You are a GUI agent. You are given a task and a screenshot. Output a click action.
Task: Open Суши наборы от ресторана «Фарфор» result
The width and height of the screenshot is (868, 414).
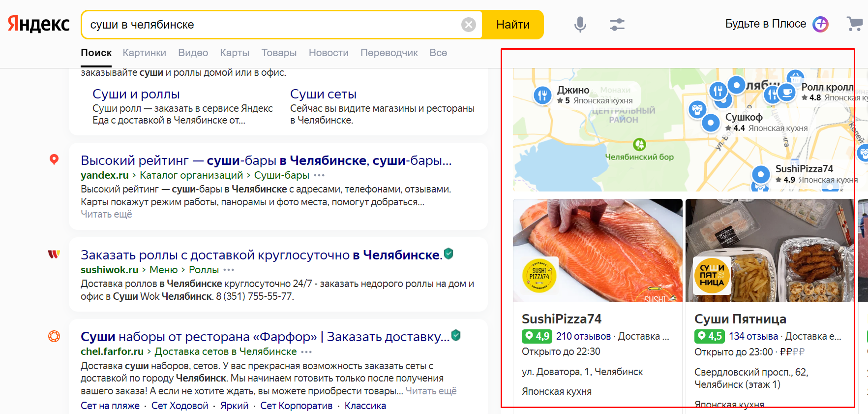265,337
